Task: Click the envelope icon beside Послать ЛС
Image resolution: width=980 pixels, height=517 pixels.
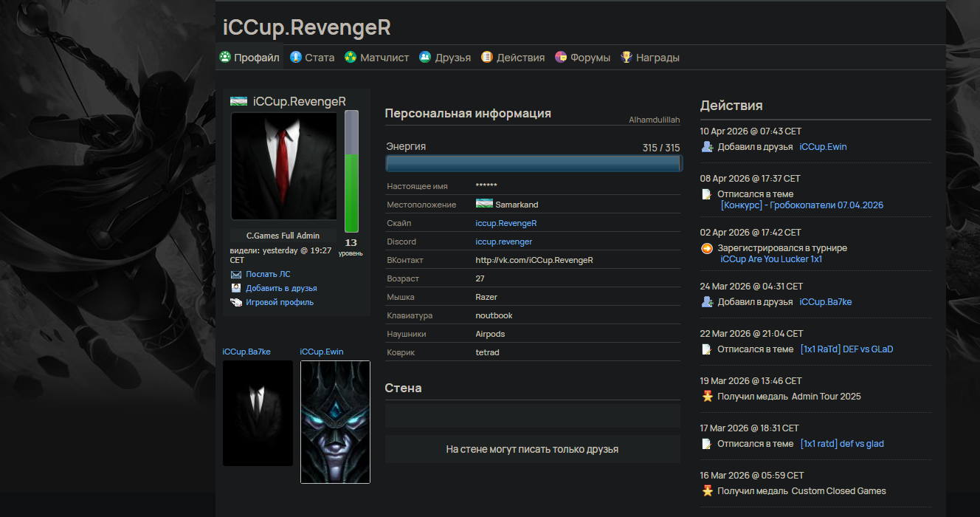Action: pos(236,275)
